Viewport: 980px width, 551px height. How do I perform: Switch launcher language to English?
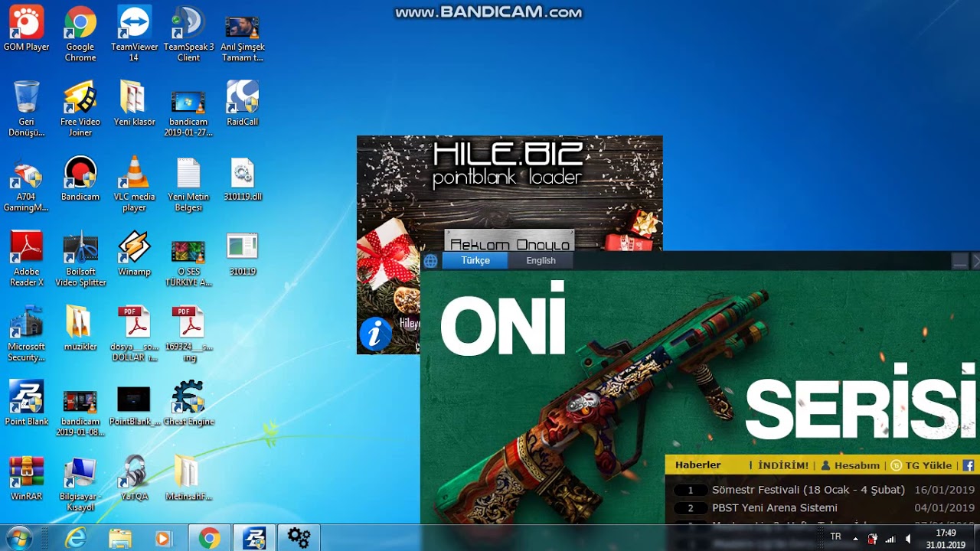pos(541,260)
